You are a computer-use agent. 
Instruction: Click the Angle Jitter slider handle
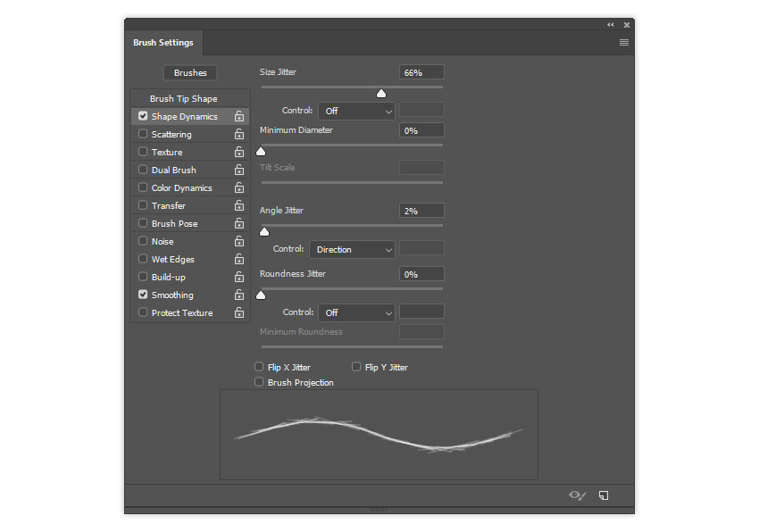click(x=264, y=232)
